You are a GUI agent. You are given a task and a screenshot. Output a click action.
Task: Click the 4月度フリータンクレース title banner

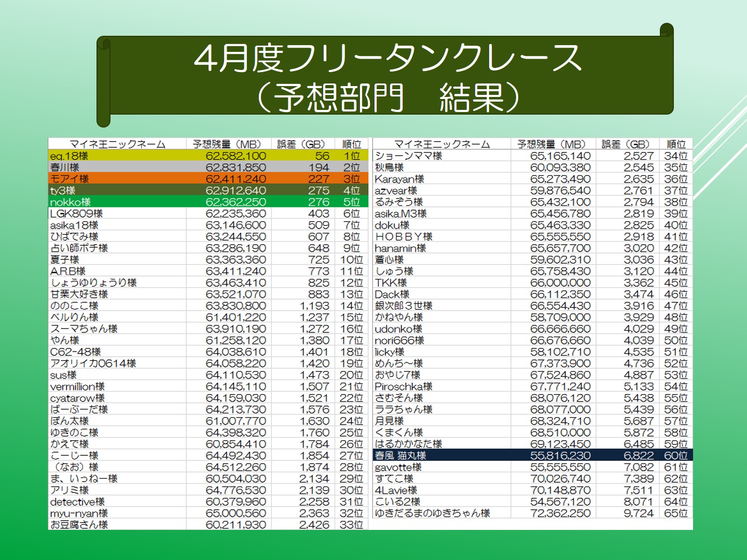tap(388, 77)
